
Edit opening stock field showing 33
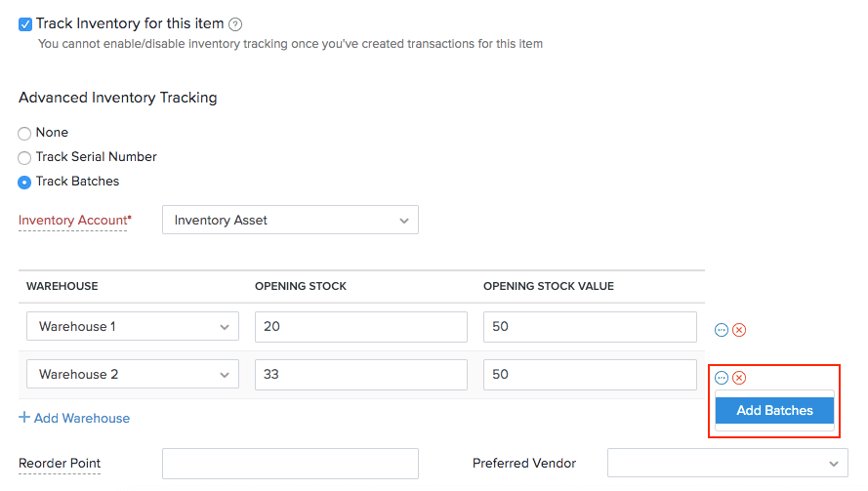click(360, 375)
